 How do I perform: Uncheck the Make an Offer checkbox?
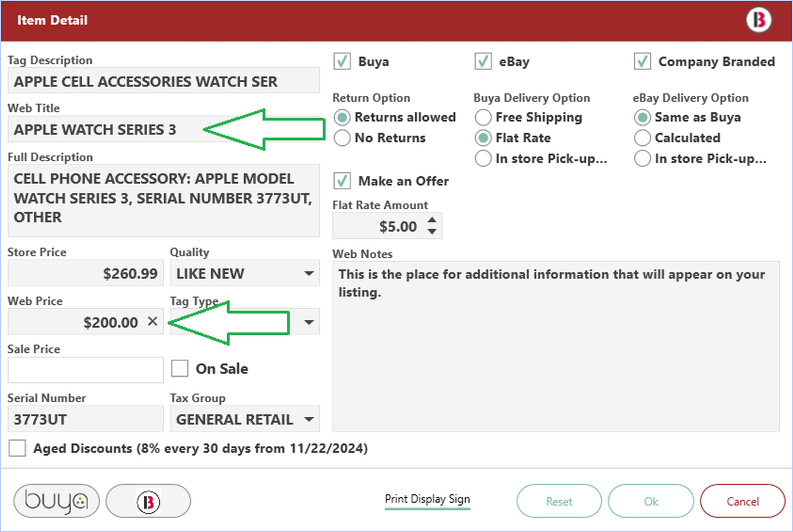(x=342, y=181)
